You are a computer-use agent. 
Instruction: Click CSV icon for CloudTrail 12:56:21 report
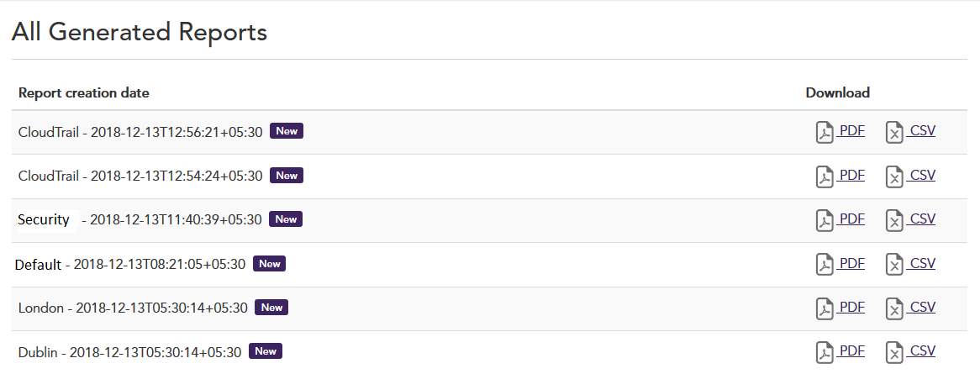pos(894,133)
